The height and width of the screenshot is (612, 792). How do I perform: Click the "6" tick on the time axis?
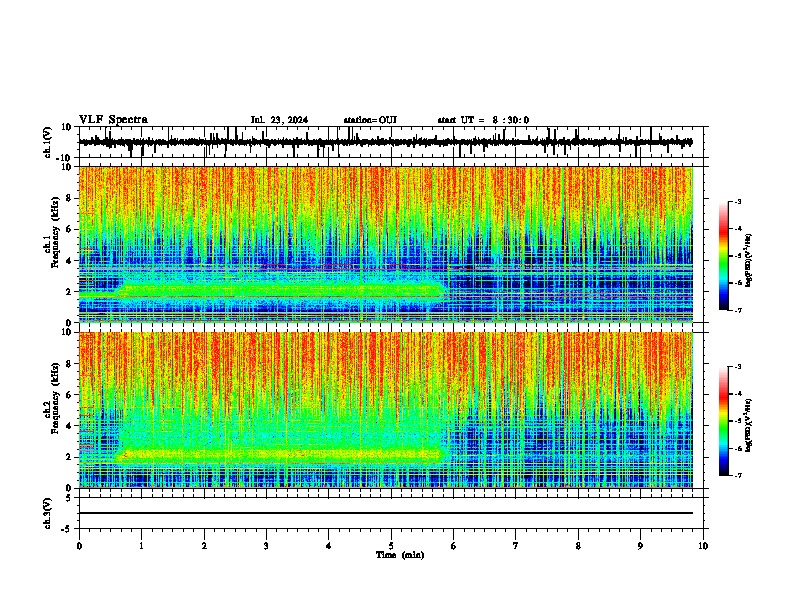453,546
